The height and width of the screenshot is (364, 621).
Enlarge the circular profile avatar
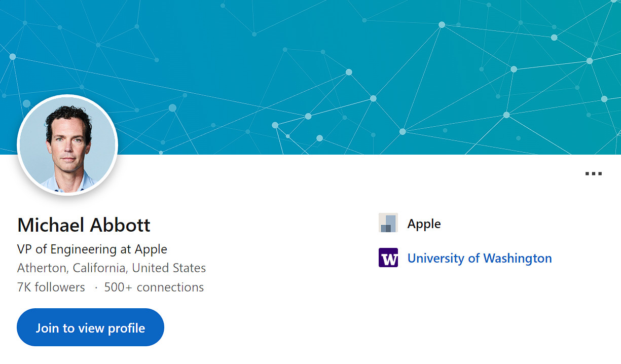click(67, 145)
